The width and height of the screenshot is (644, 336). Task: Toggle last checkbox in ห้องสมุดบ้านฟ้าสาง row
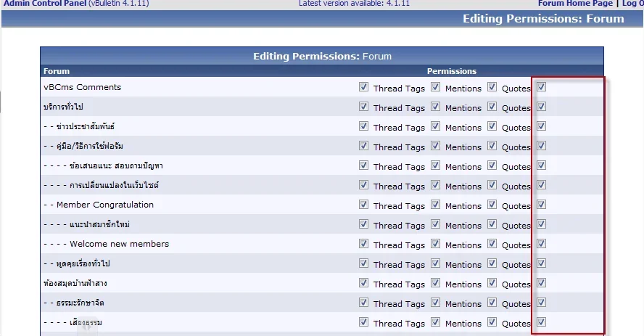pos(541,283)
